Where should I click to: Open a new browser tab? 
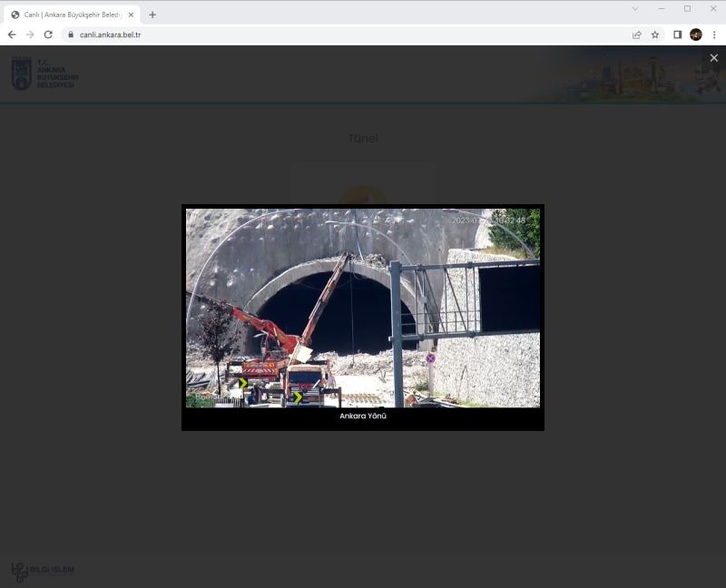click(x=152, y=15)
